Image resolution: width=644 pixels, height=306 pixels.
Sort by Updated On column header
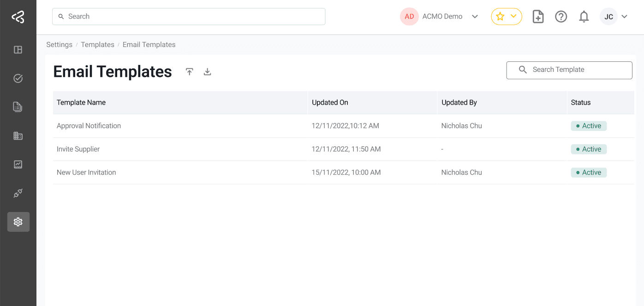click(x=330, y=102)
